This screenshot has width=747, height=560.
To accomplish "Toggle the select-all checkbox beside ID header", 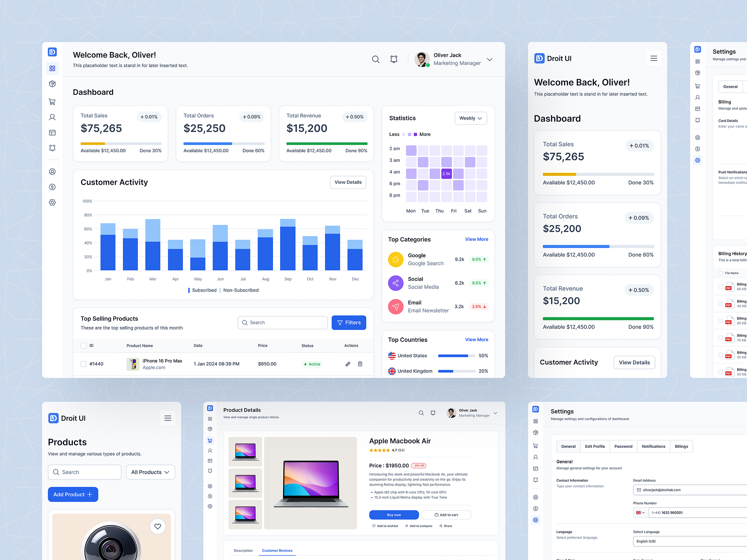I will (84, 346).
